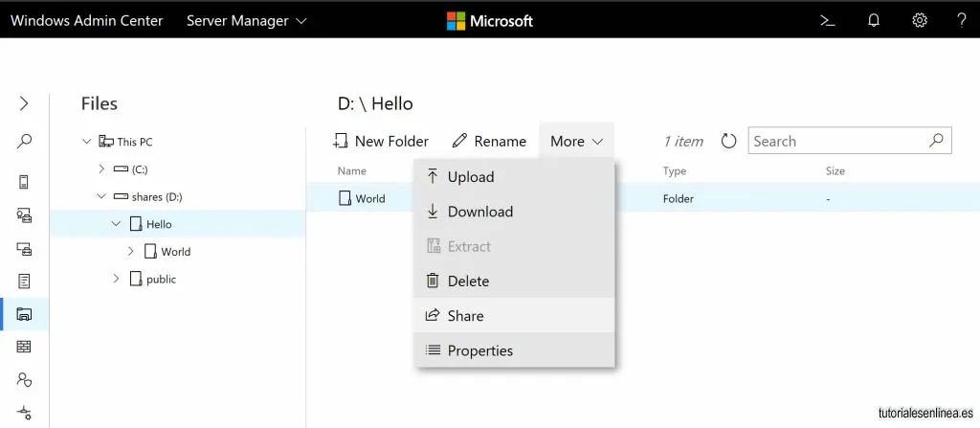Open the Server Manager dropdown
Viewport: 980px width, 428px height.
[247, 21]
